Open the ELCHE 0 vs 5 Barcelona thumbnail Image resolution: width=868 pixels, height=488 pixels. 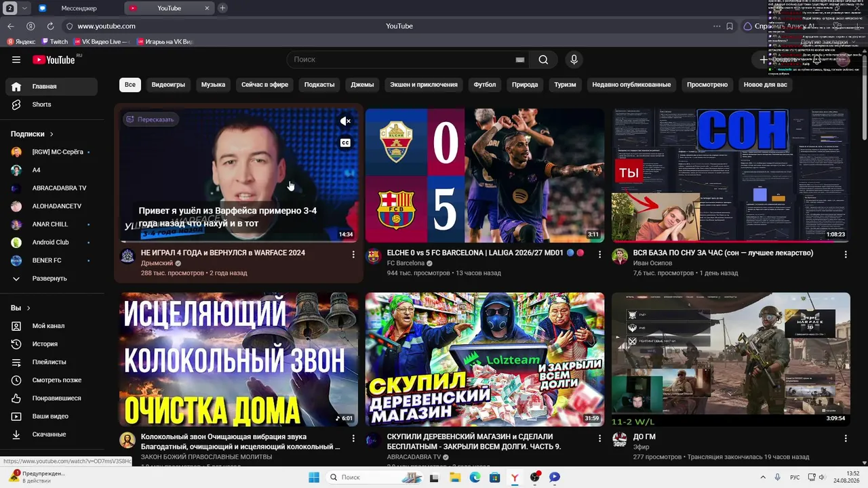[x=485, y=176]
